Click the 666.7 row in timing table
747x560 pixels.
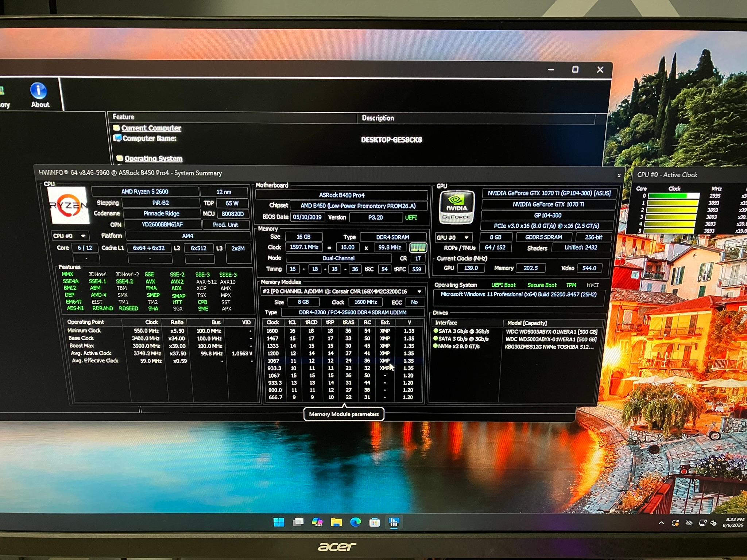click(x=342, y=397)
